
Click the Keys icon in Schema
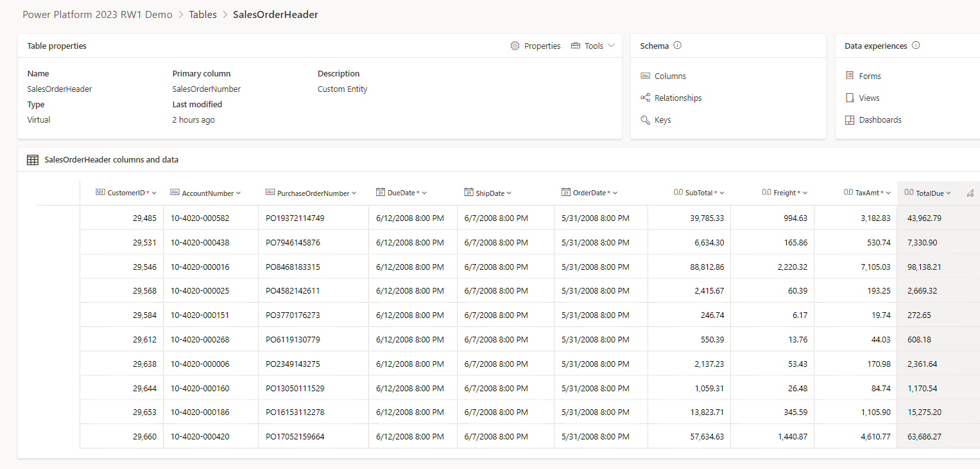[645, 119]
